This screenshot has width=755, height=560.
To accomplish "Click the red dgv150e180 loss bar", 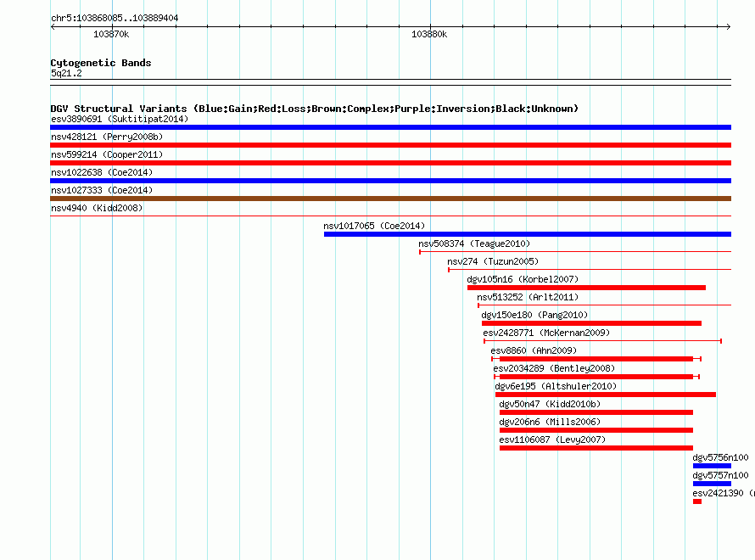I will pos(591,323).
